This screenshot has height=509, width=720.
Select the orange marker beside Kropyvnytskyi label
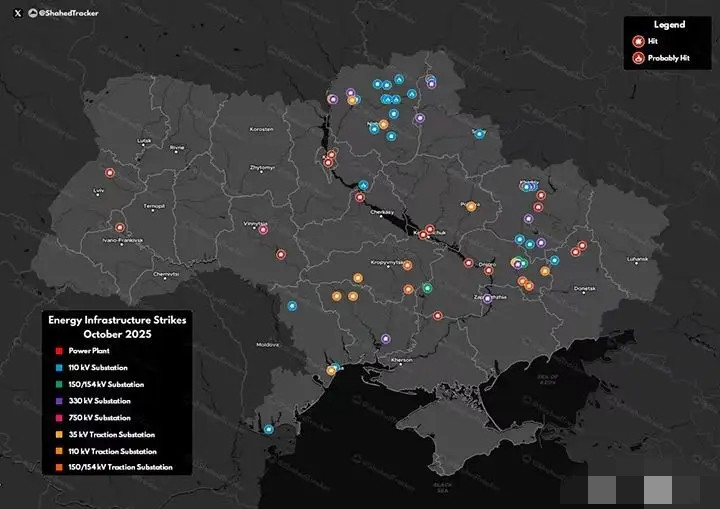pyautogui.click(x=407, y=265)
